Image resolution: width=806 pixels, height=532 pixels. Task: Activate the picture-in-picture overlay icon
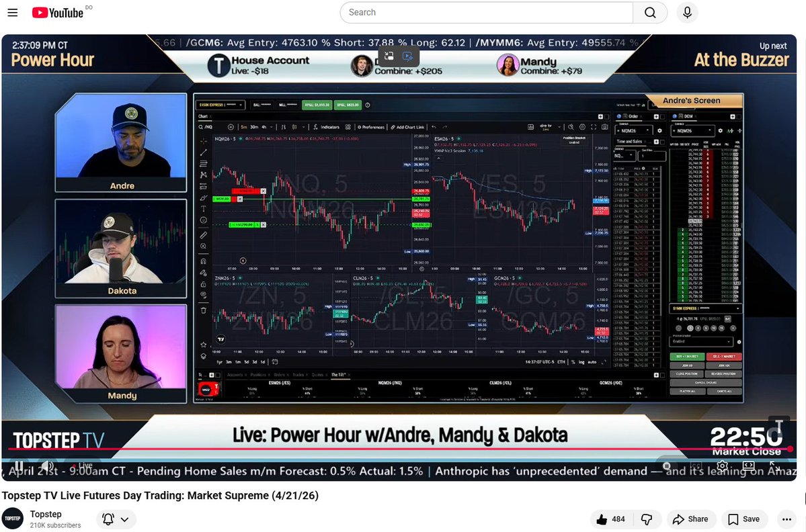tap(389, 56)
